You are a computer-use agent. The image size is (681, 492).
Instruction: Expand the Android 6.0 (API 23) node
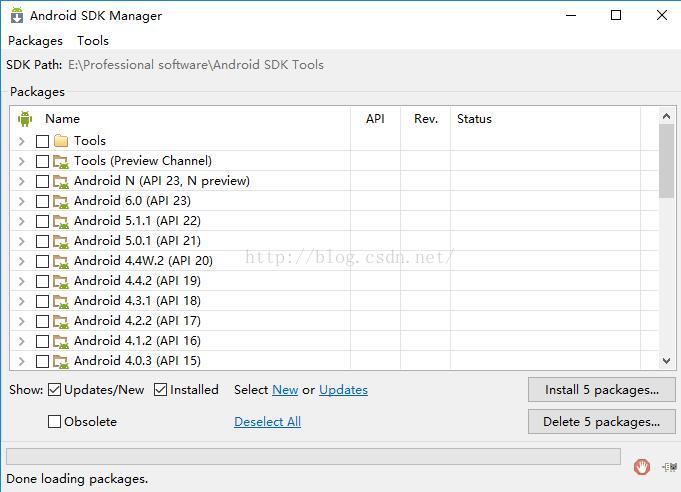(x=21, y=201)
